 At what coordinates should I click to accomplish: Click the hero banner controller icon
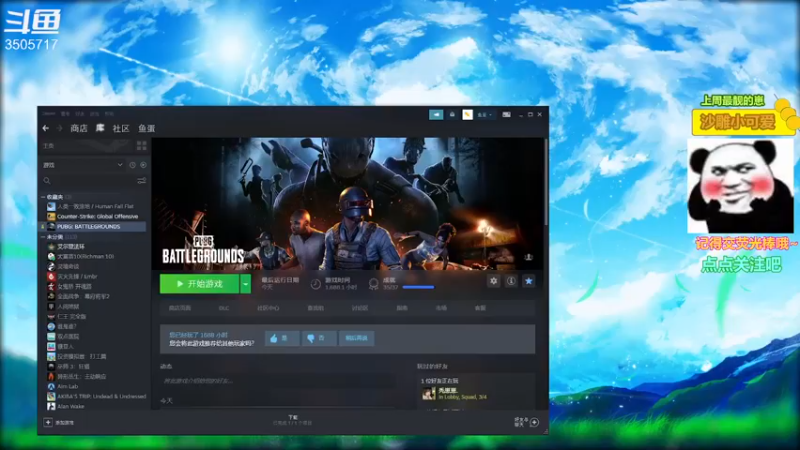pyautogui.click(x=529, y=257)
